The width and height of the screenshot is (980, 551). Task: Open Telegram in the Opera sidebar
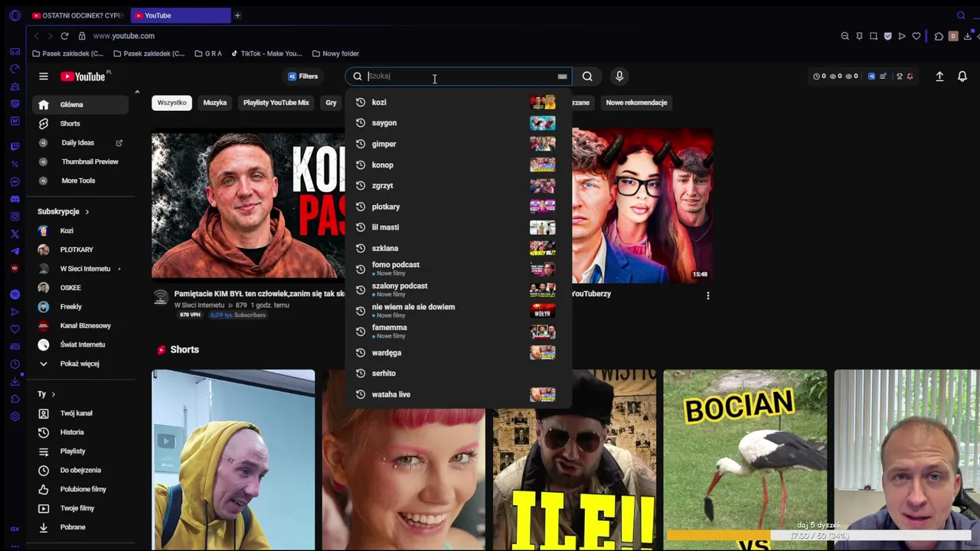(15, 252)
